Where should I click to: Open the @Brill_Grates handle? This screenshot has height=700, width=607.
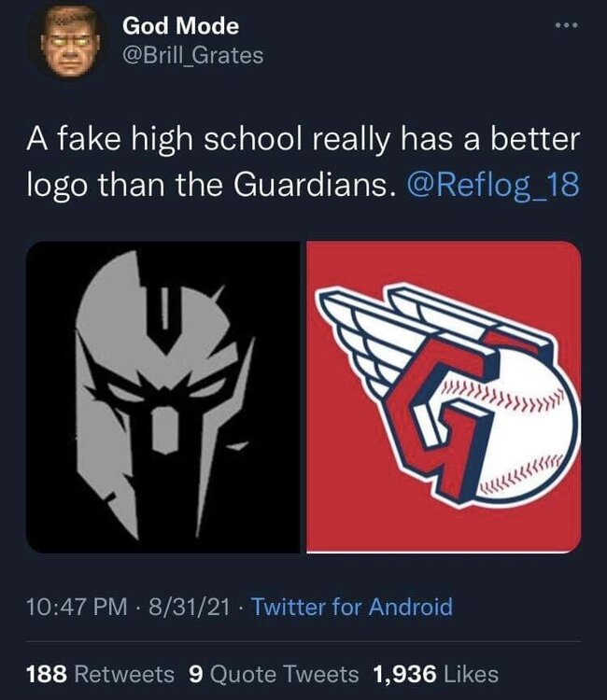(193, 56)
